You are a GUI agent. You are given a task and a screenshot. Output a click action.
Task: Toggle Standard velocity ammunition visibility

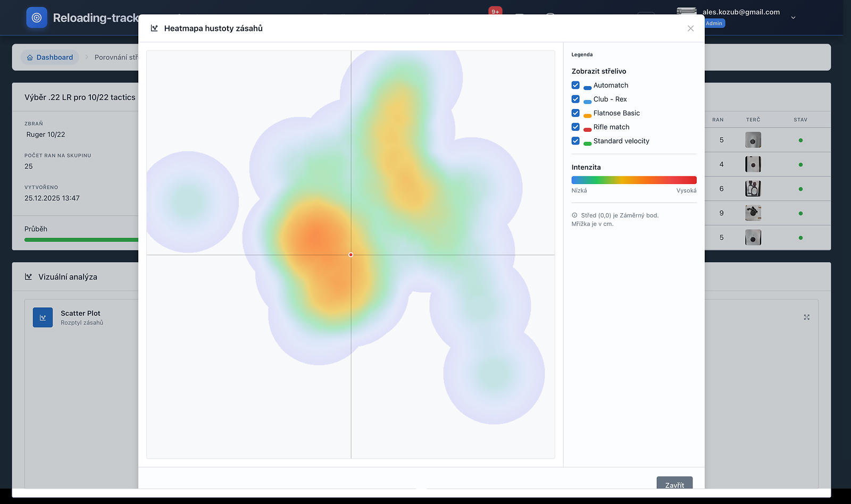pos(575,141)
